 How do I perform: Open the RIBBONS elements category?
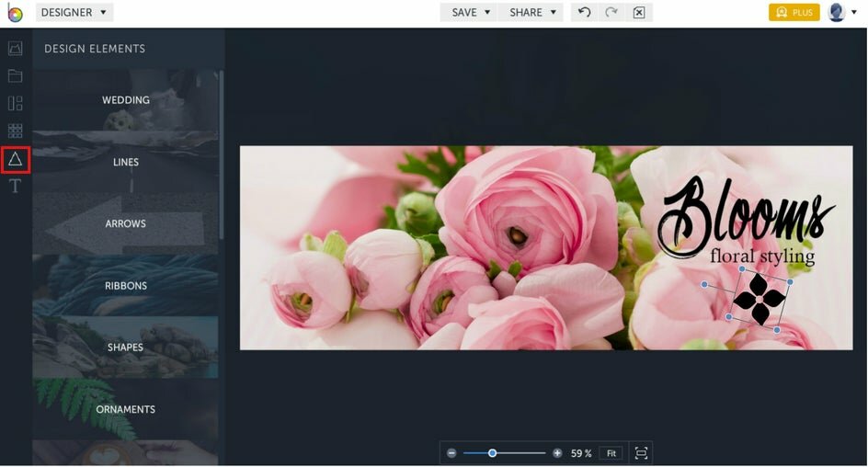[126, 286]
